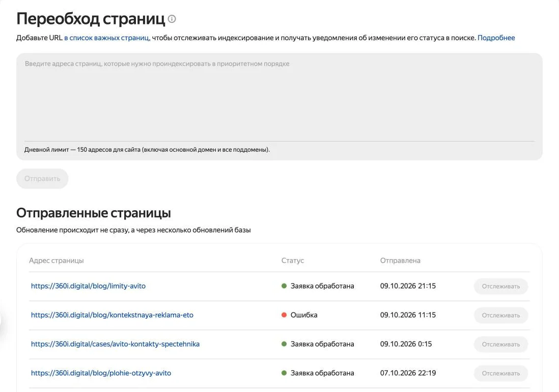Click the info icon beside Переобход страниц
Viewport: 559px width, 392px height.
172,19
